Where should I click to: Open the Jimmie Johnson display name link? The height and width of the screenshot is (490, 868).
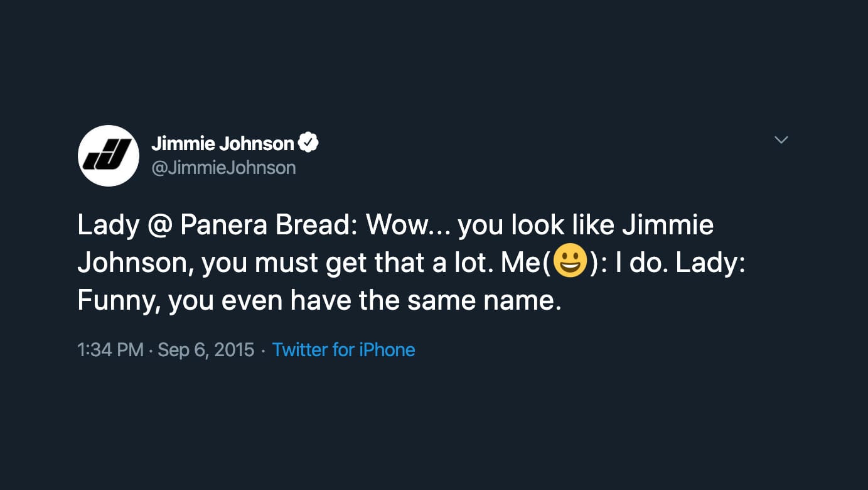click(x=223, y=144)
